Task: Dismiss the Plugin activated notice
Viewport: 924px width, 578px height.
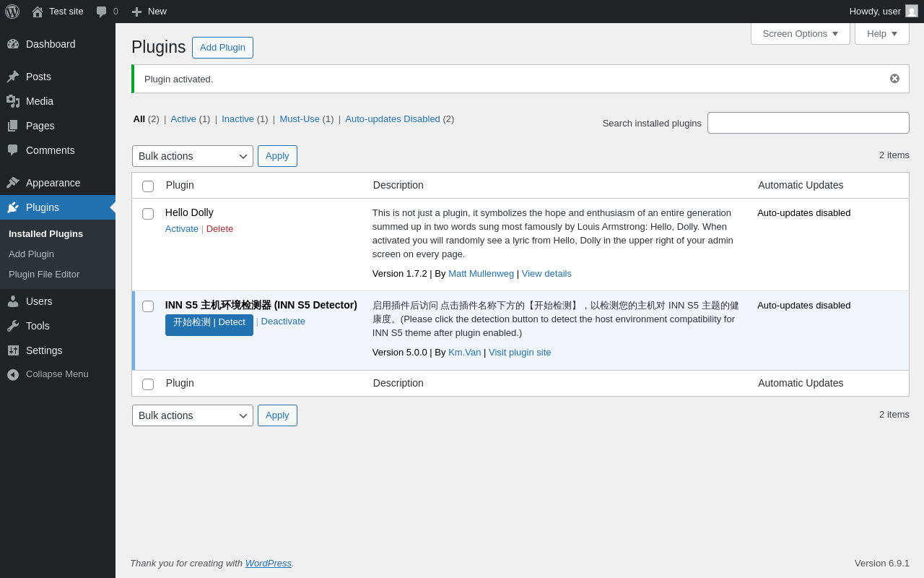Action: (x=894, y=79)
